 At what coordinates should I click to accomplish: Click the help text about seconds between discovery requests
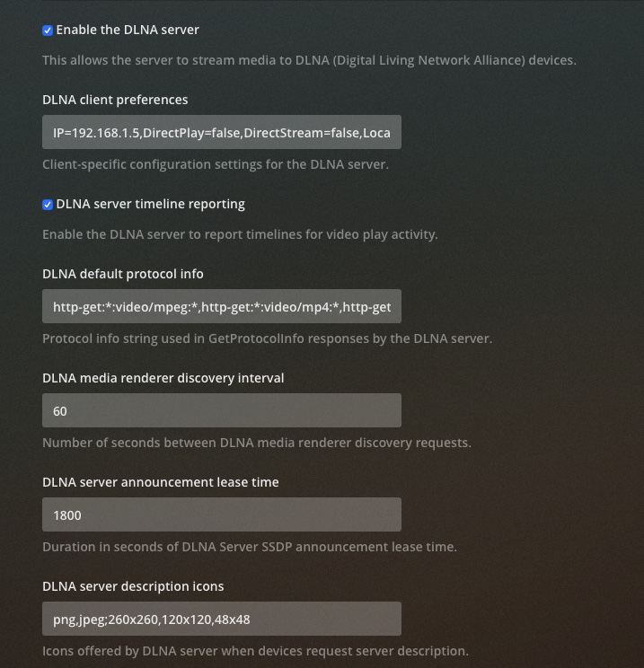[x=256, y=444]
